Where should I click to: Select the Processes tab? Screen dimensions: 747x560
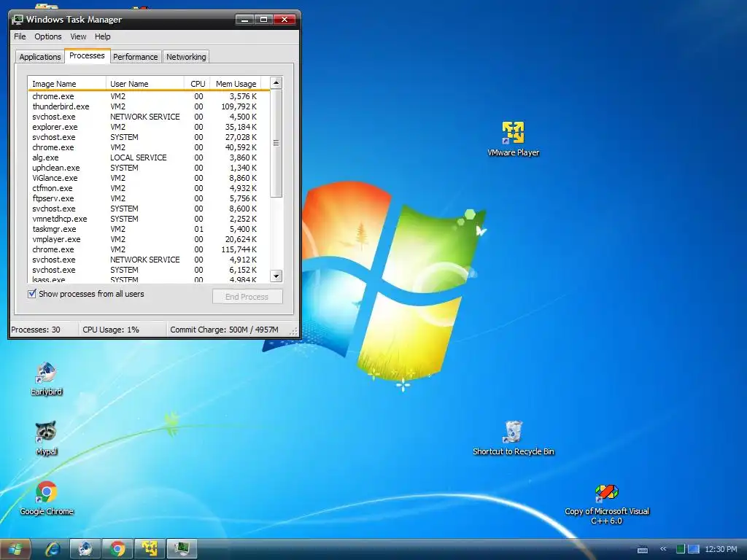tap(87, 55)
